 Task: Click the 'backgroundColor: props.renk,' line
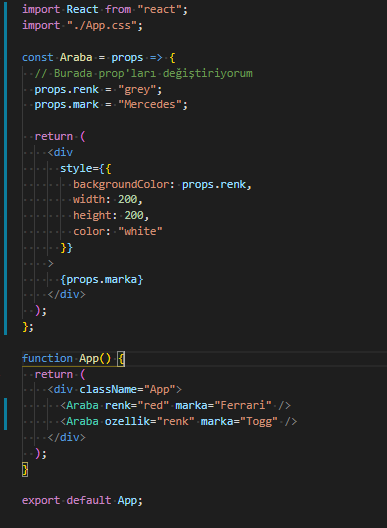coord(162,184)
